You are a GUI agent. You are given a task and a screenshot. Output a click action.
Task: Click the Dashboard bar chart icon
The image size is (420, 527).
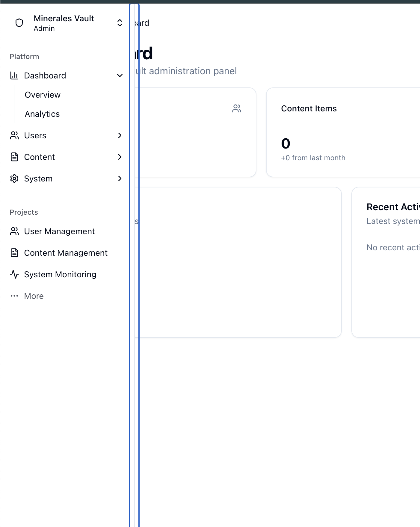(14, 75)
